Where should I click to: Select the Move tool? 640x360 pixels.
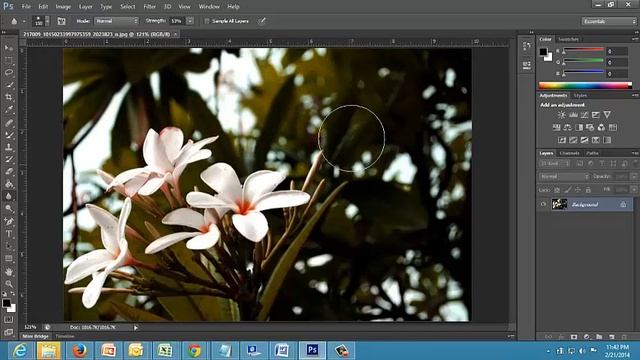point(9,48)
